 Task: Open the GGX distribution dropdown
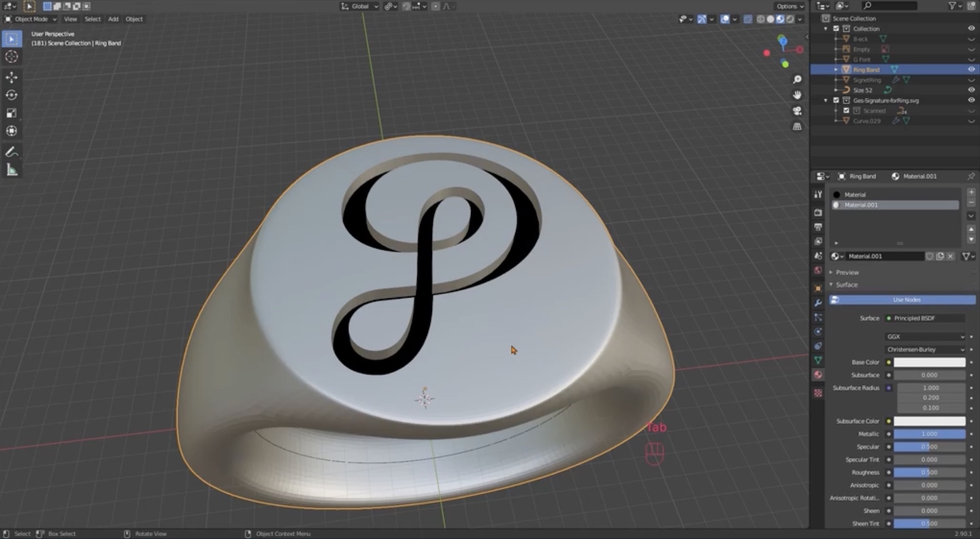(x=925, y=337)
